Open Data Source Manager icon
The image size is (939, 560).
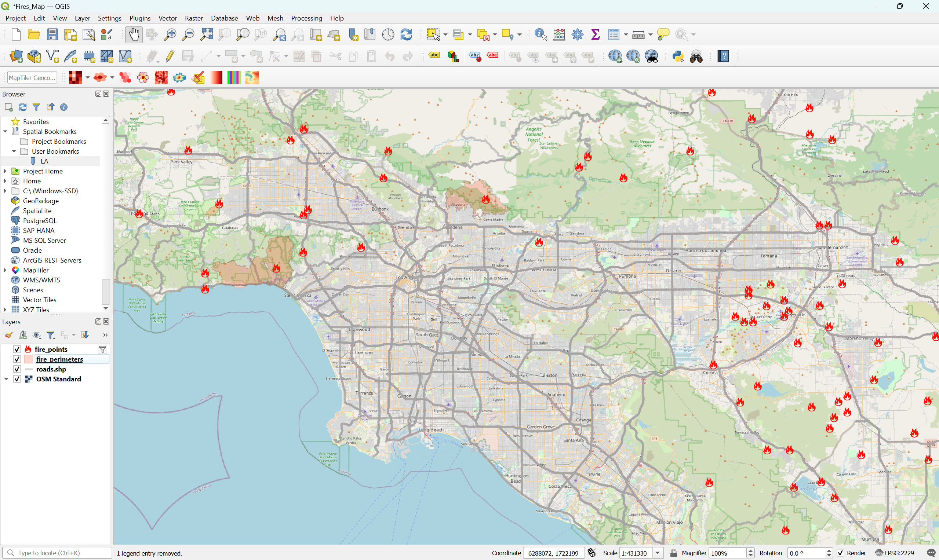coord(16,56)
